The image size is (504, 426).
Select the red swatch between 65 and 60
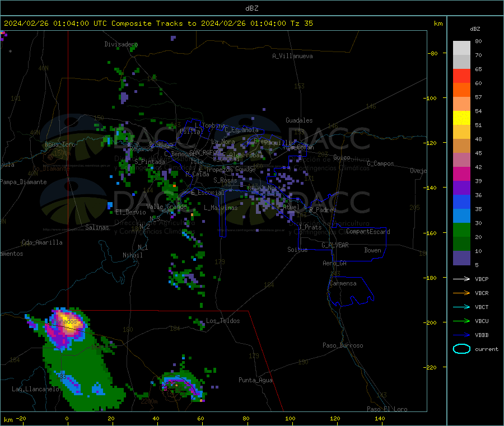[x=461, y=76]
